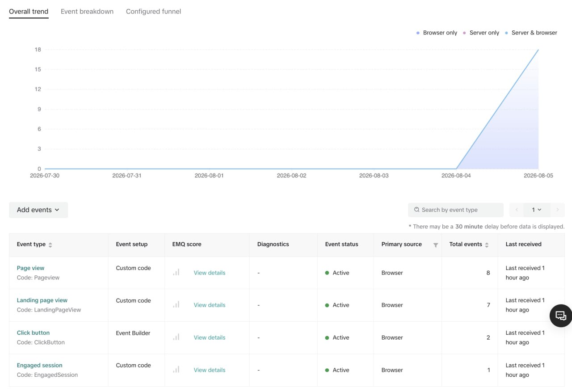Click total events value 8
This screenshot has width=572, height=392.
tap(488, 273)
